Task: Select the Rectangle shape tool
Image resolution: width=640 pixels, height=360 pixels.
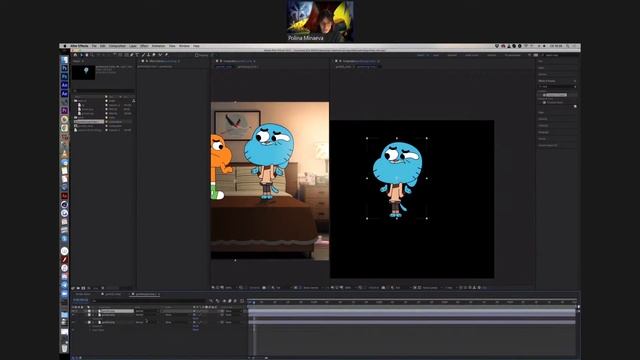Action: (126, 55)
